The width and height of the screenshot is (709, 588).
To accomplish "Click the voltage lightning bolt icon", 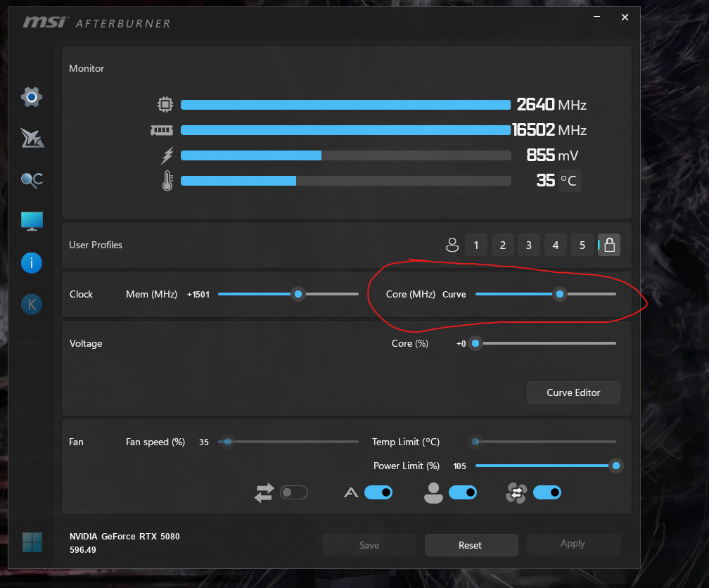I will 167,155.
